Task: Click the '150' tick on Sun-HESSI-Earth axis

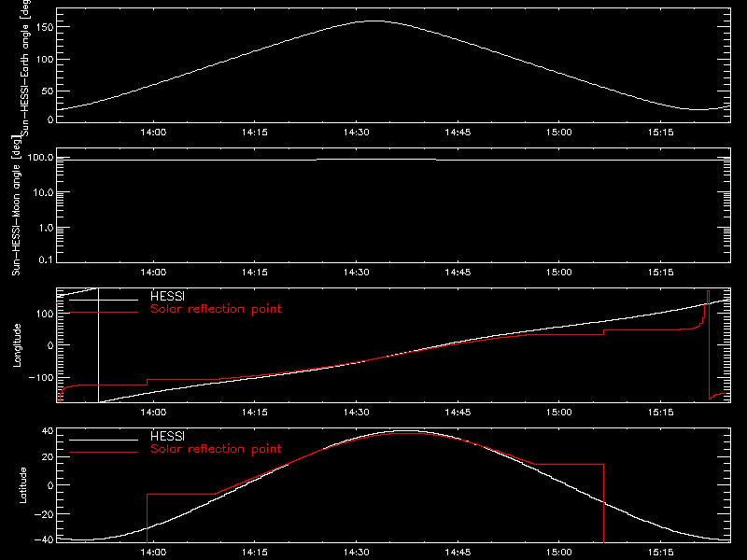Action: 47,28
